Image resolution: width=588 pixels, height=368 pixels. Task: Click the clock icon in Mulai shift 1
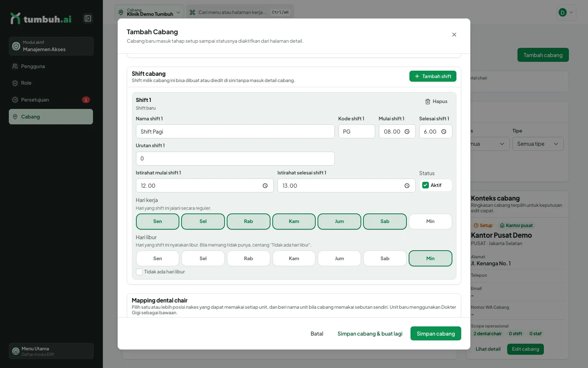pos(407,132)
